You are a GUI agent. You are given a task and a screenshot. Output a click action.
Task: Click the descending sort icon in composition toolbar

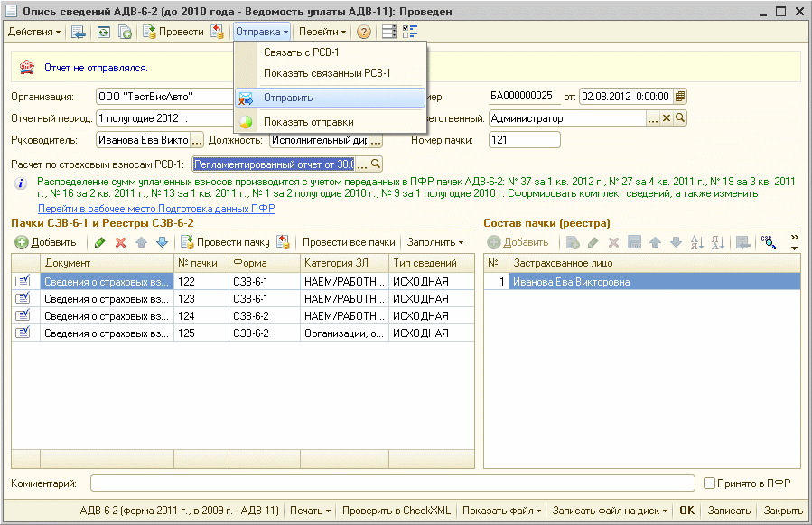[x=718, y=242]
